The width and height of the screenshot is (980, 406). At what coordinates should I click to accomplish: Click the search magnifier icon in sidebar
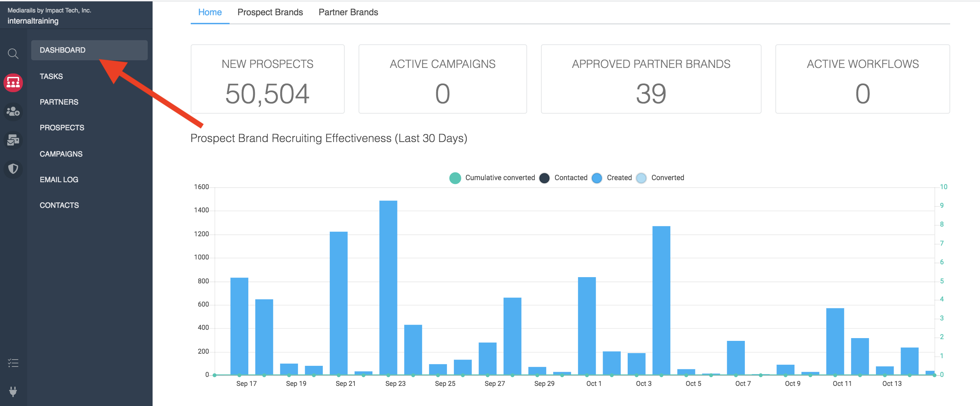[x=13, y=54]
